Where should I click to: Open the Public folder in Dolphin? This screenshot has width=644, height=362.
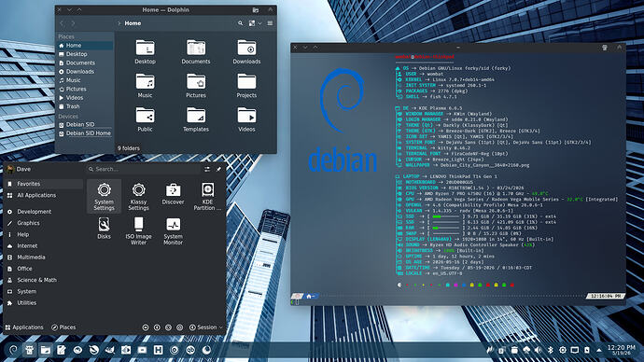[x=145, y=119]
